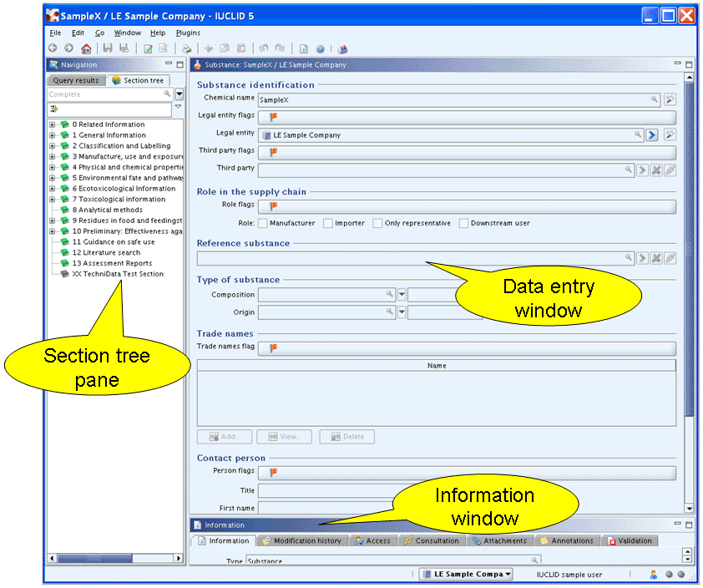Click the Legal entity flags orange flag
Viewport: 703px width, 588px height.
click(x=273, y=117)
